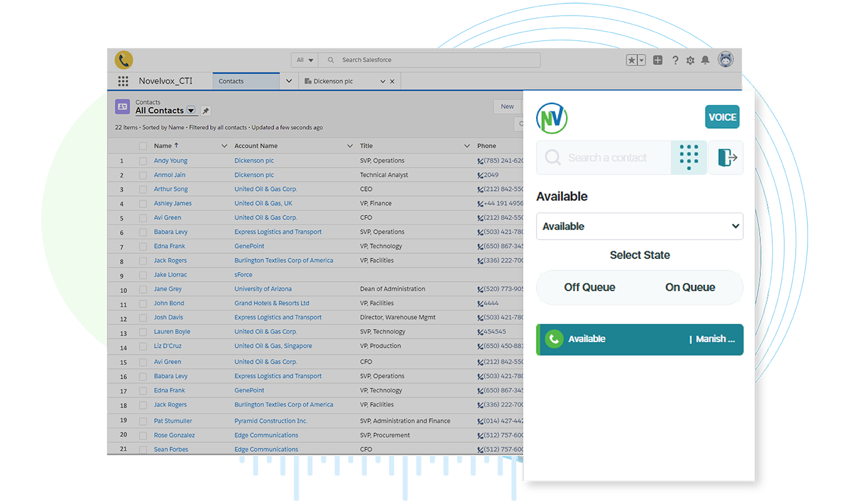Image resolution: width=849 pixels, height=504 pixels.
Task: Check the box for Arthur Song
Action: 143,189
